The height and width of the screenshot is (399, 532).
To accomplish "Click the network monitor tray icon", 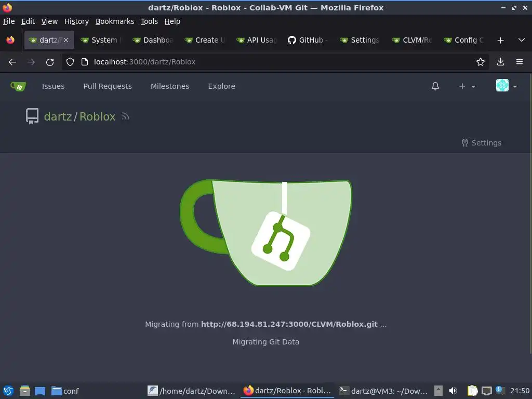I will (x=487, y=391).
